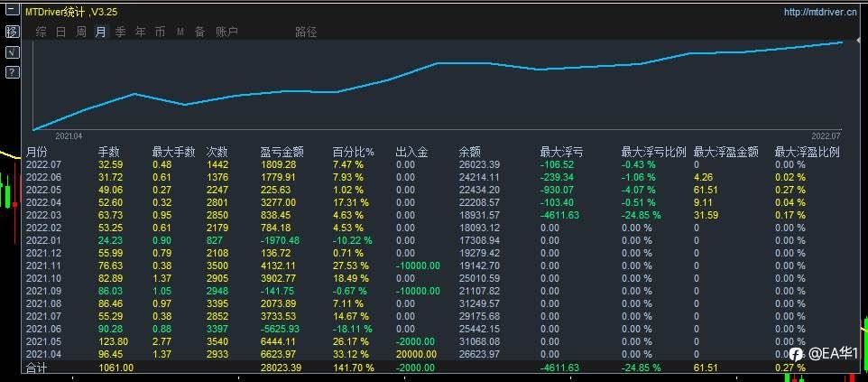Switch to the 周 weekly tab

[x=81, y=33]
